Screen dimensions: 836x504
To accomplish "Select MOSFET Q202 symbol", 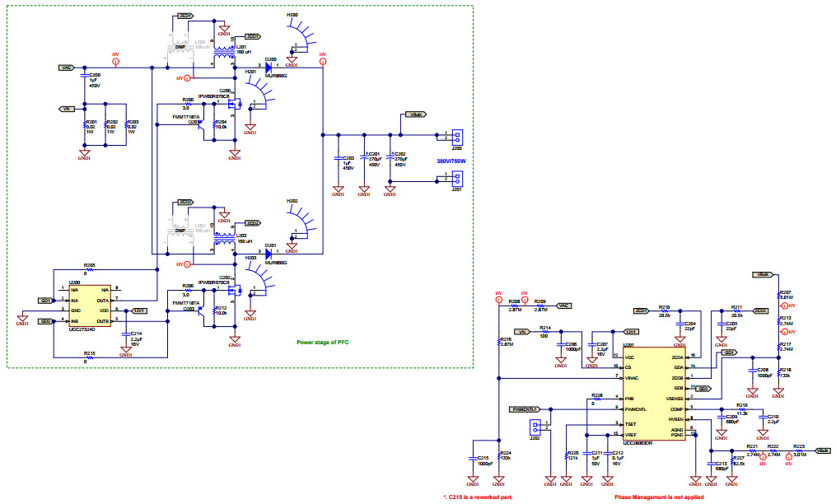I will click(x=237, y=291).
